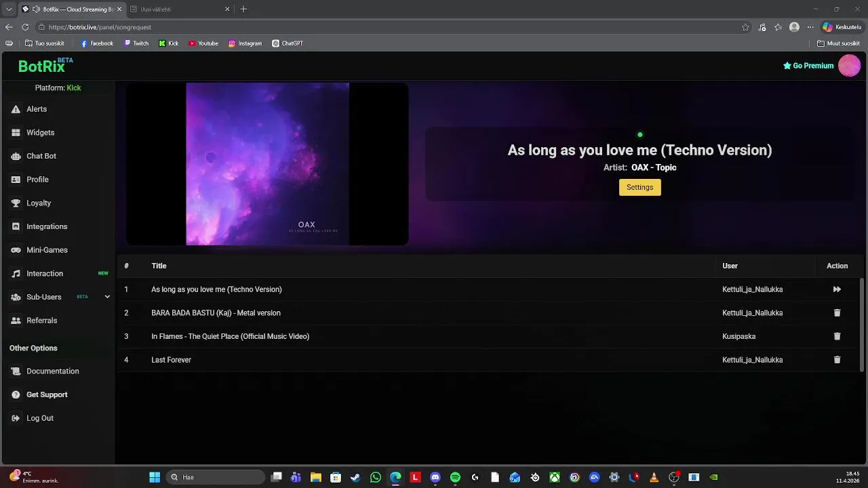Image resolution: width=868 pixels, height=488 pixels.
Task: Trash the Last Forever request
Action: point(837,360)
